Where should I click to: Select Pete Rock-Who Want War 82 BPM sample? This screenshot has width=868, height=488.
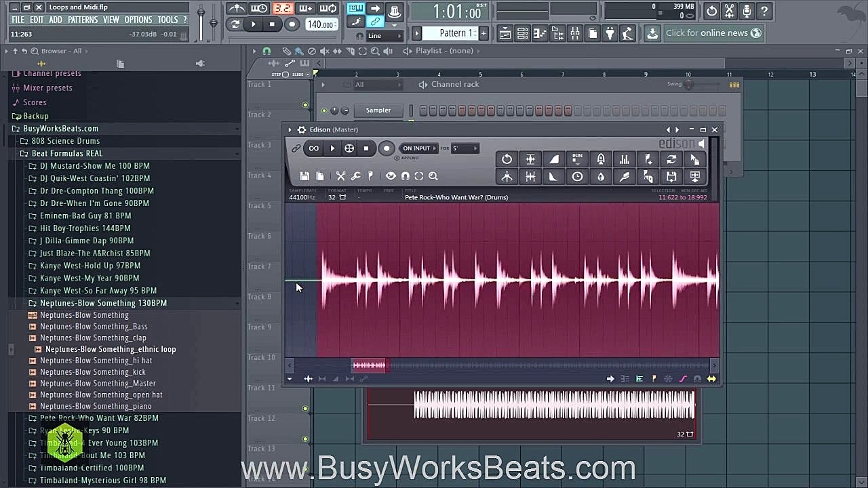[x=99, y=418]
